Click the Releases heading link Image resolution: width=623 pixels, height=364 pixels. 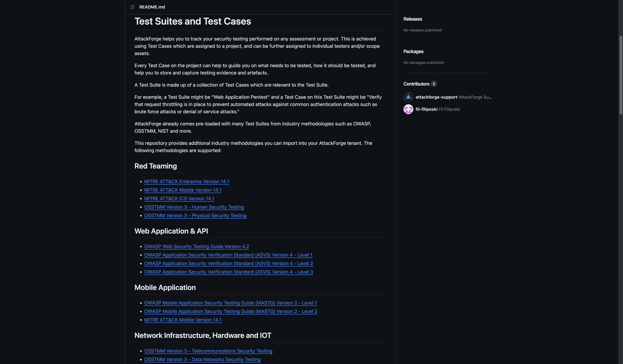413,19
